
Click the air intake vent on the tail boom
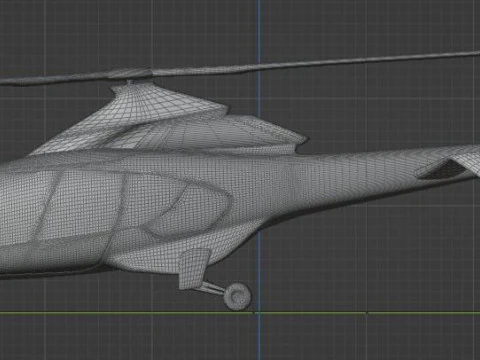(x=441, y=170)
